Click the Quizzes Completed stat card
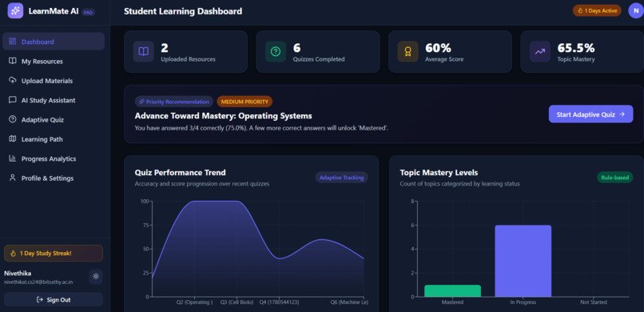The height and width of the screenshot is (312, 644). [318, 52]
